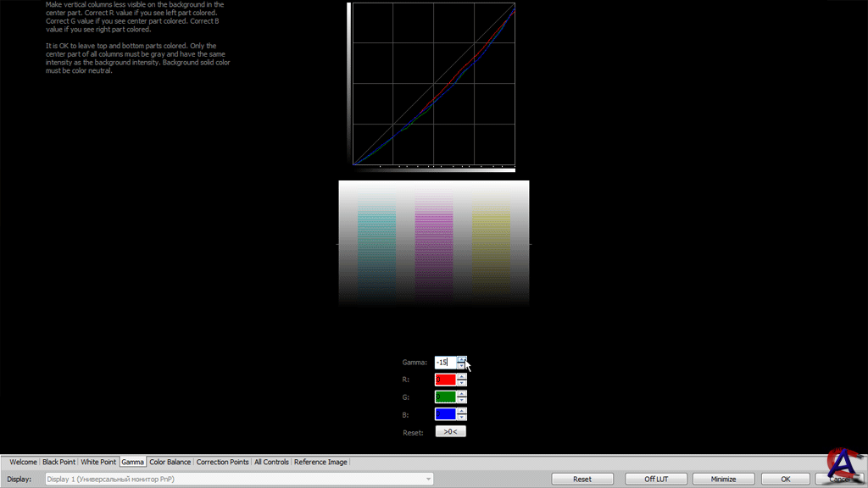Switch to the Welcome tab
Screen dimensions: 868x488
pyautogui.click(x=23, y=462)
